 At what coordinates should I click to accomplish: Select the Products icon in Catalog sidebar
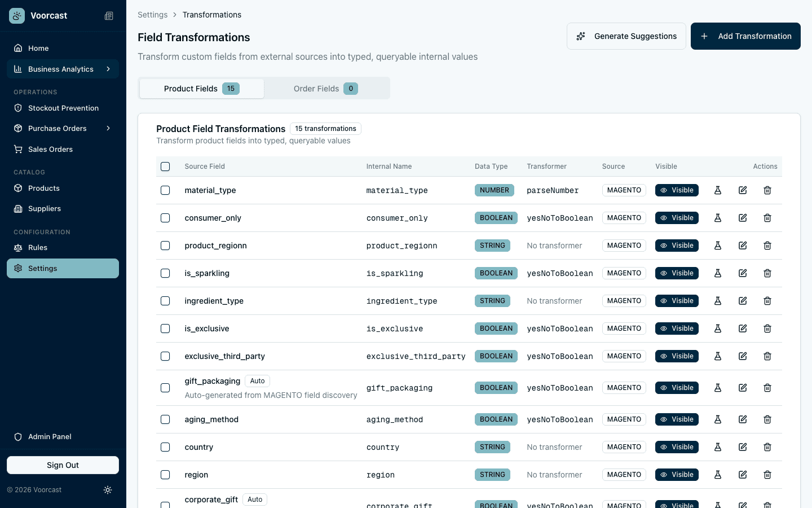click(x=17, y=188)
